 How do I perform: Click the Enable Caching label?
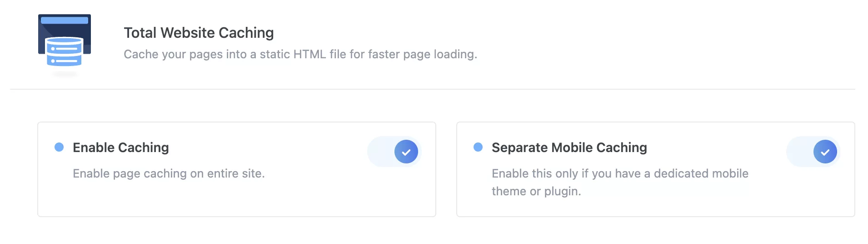pos(121,147)
